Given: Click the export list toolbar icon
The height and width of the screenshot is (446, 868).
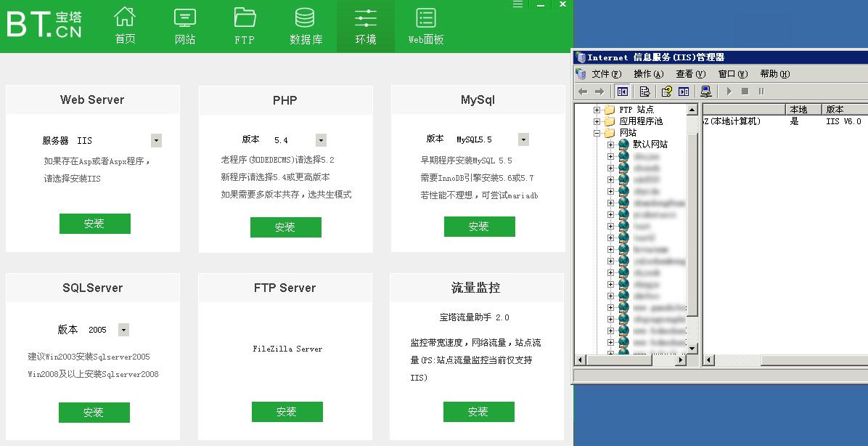Looking at the screenshot, I should pos(644,92).
